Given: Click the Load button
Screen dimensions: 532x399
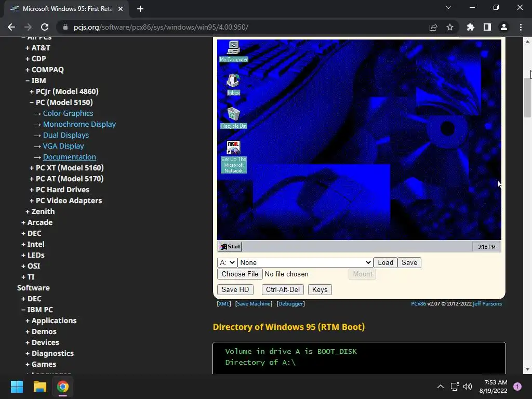Looking at the screenshot, I should [x=385, y=262].
